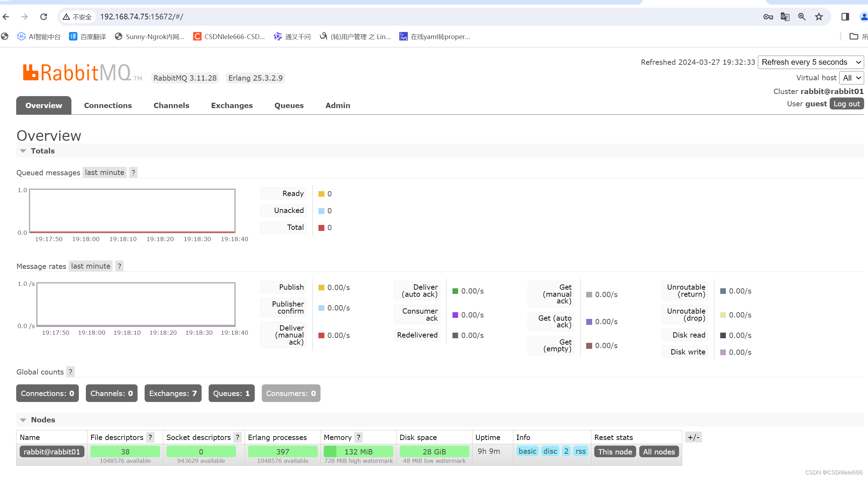Open the Admin tab
Screen dimensions: 868x478
(x=337, y=105)
